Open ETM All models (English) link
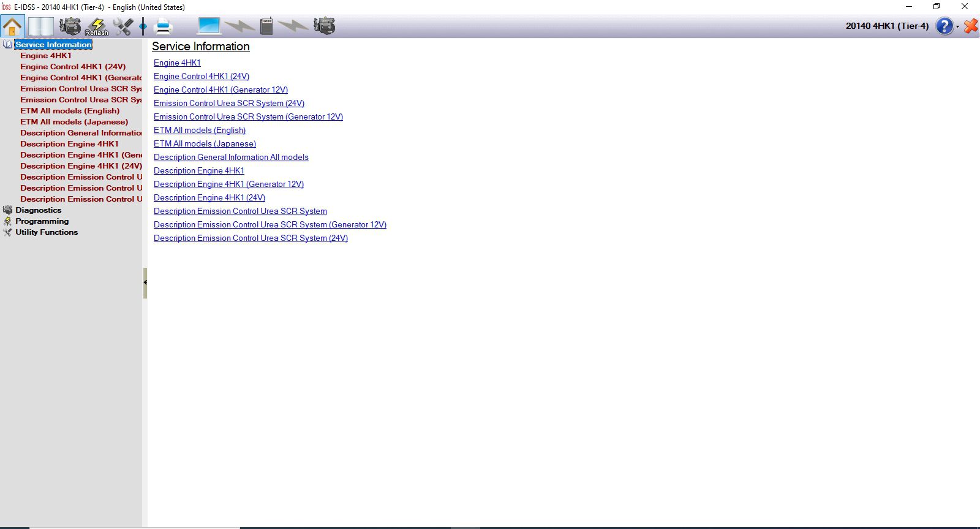This screenshot has width=980, height=529. click(x=200, y=130)
